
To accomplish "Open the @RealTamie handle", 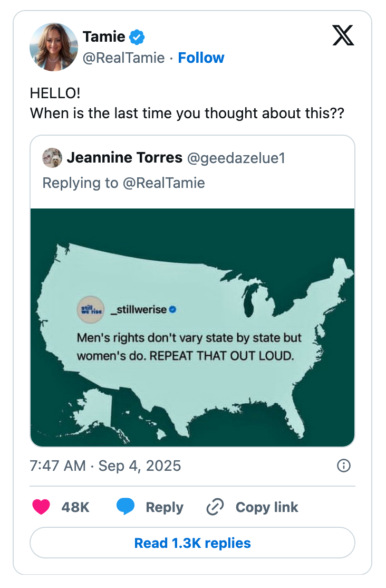I will point(125,58).
